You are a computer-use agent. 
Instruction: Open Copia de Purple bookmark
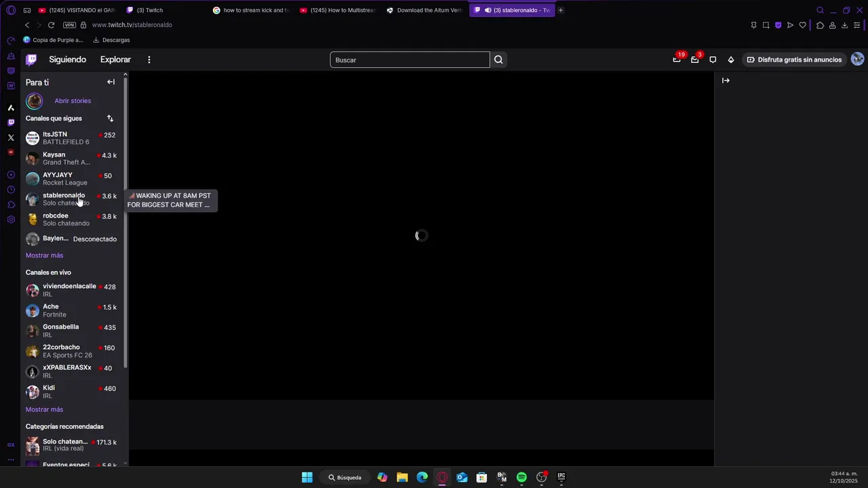click(x=53, y=40)
